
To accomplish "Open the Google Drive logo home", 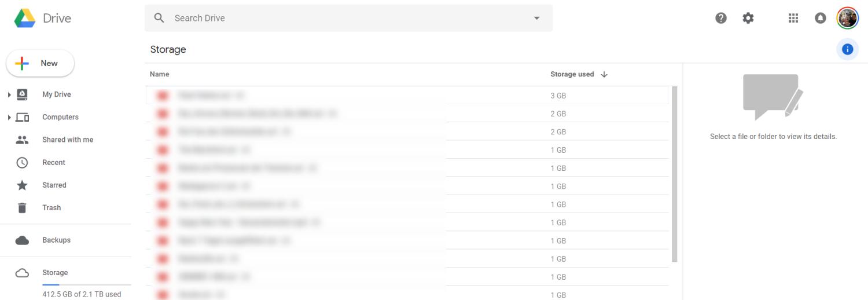I will pyautogui.click(x=42, y=18).
